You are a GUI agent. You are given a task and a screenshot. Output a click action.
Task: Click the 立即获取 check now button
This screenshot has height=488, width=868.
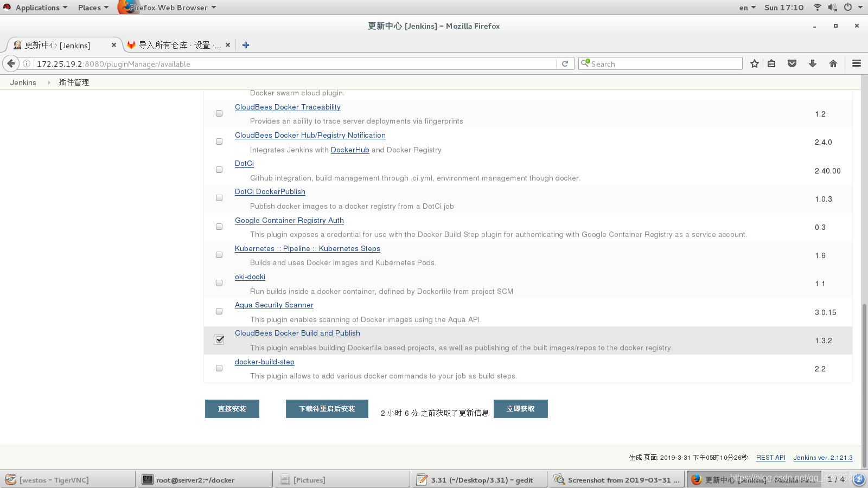[x=521, y=409]
